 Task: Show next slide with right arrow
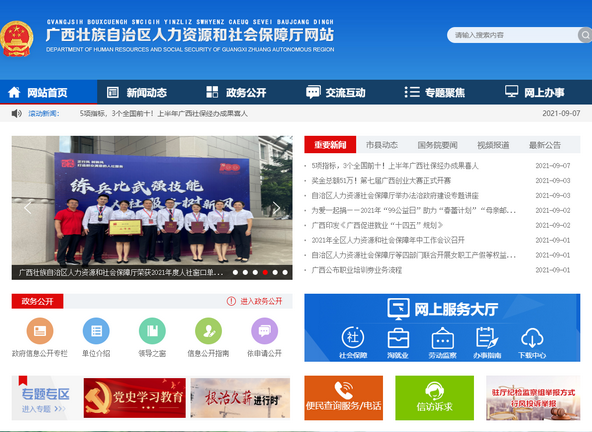(276, 208)
